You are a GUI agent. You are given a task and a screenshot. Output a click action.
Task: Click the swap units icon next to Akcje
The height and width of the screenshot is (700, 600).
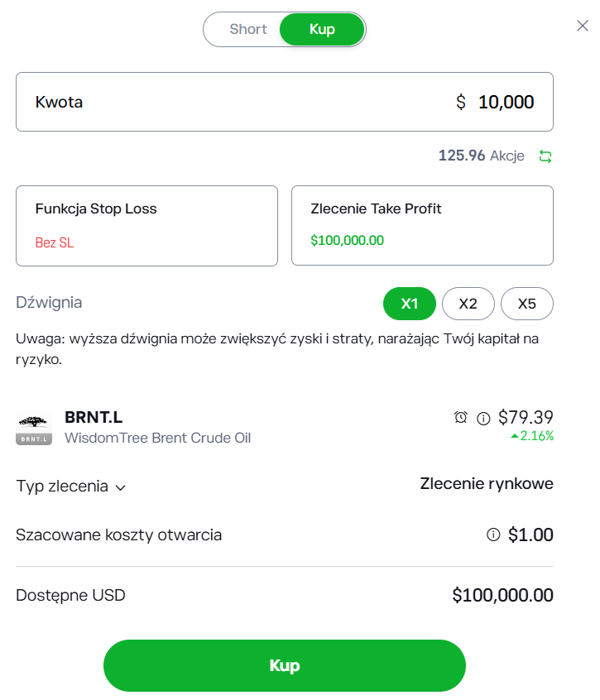point(545,156)
